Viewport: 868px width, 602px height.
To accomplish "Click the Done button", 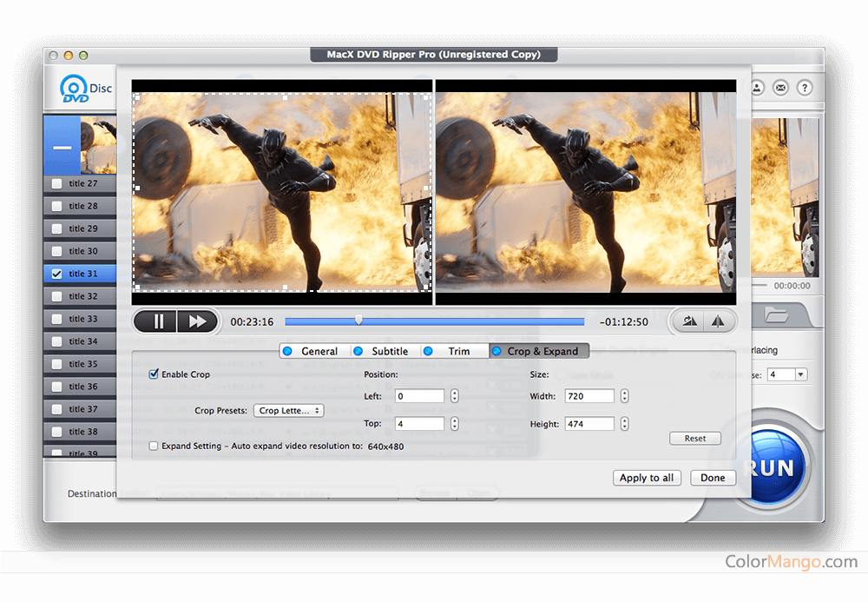I will tap(713, 478).
